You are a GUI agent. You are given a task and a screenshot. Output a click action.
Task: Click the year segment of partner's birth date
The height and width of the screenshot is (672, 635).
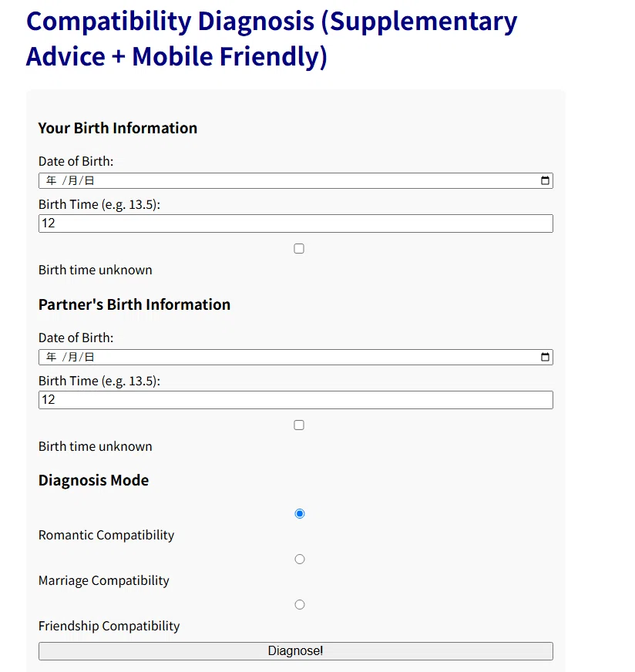(52, 357)
